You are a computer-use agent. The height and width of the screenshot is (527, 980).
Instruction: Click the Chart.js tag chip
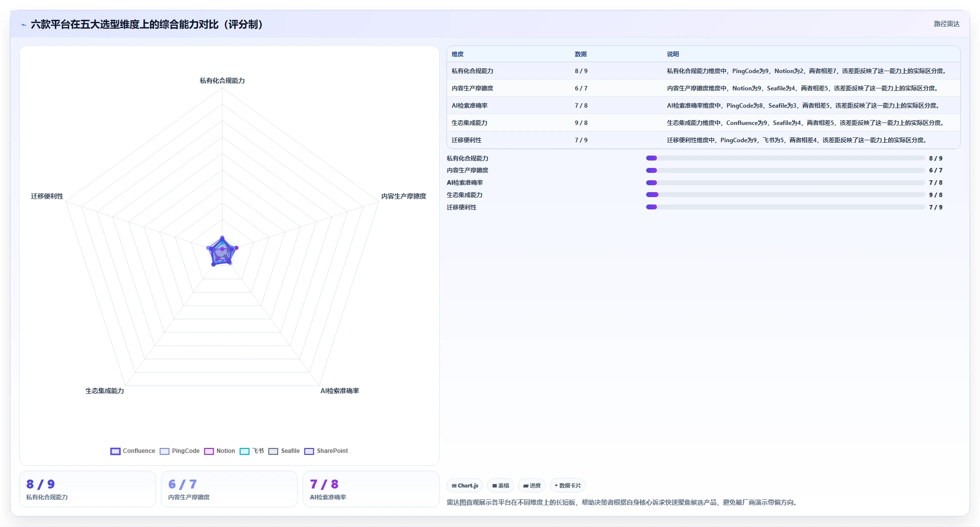[465, 486]
